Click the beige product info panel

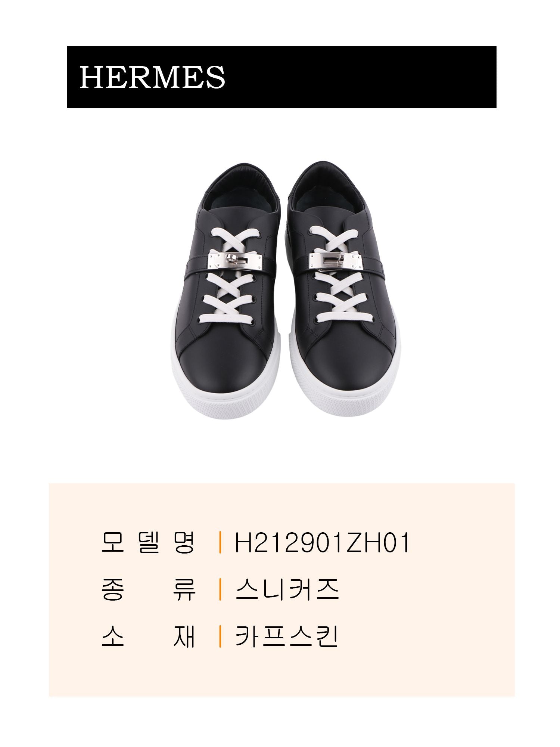282,590
